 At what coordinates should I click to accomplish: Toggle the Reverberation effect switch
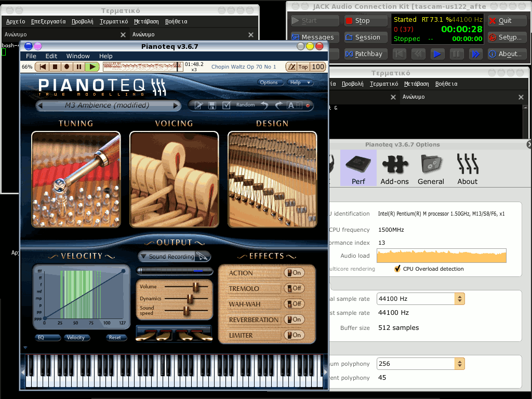294,320
